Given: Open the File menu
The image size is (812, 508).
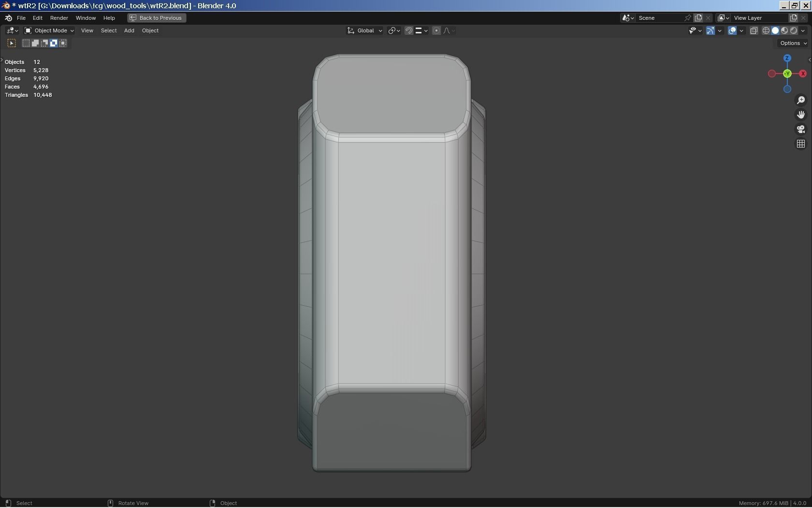Looking at the screenshot, I should pyautogui.click(x=21, y=18).
